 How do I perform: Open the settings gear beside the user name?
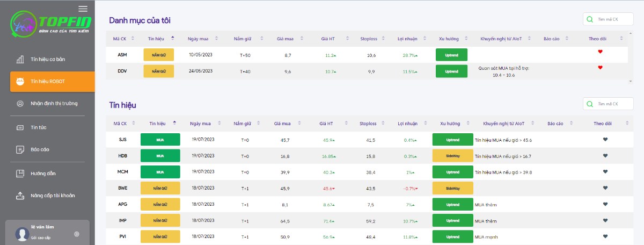(x=77, y=234)
